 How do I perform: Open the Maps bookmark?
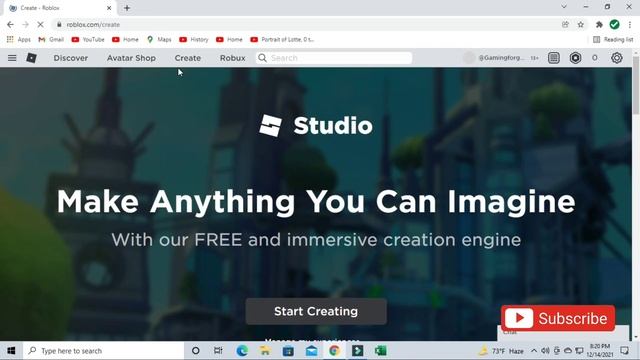point(159,40)
